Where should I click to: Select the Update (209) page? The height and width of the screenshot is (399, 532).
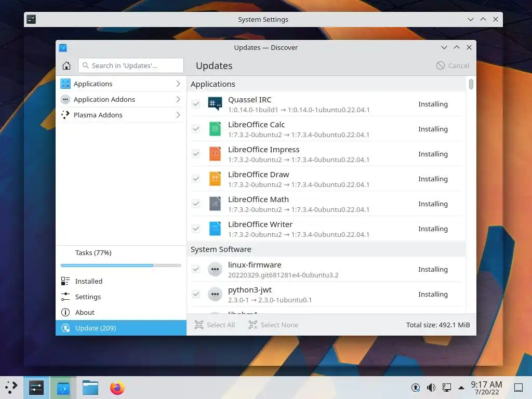[x=121, y=328]
